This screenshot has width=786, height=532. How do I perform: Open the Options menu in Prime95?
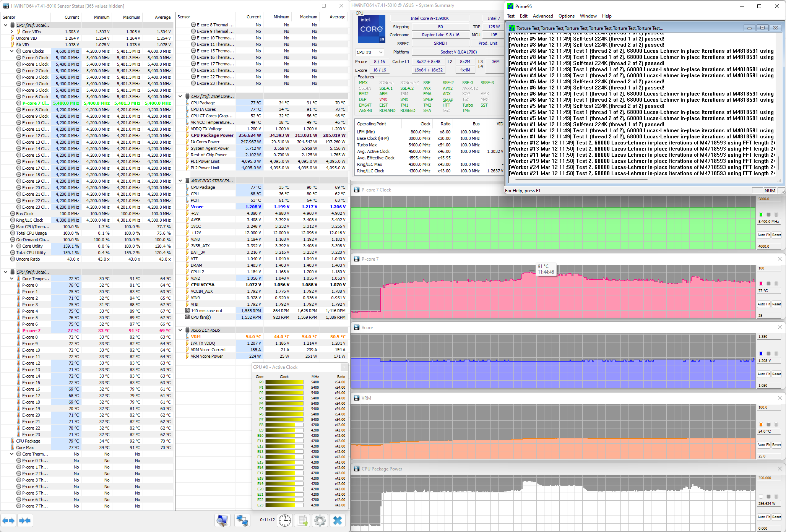click(x=566, y=16)
